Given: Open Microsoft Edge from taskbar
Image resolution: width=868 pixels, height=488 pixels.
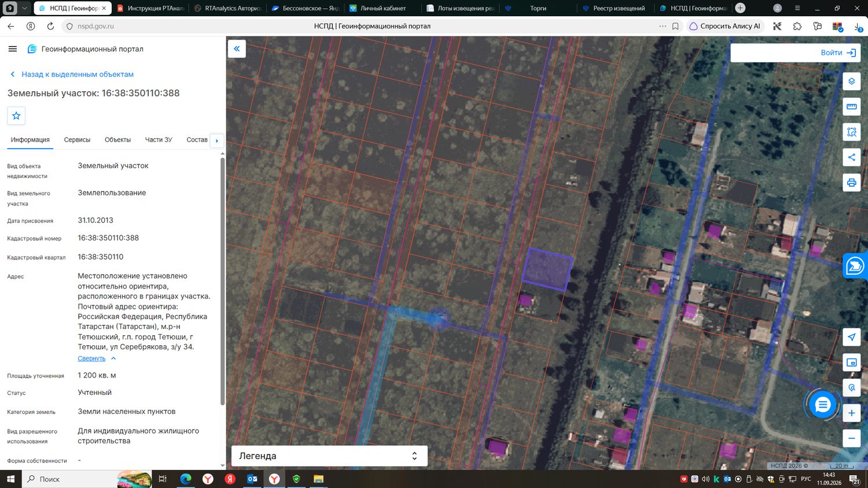Looking at the screenshot, I should pyautogui.click(x=186, y=479).
